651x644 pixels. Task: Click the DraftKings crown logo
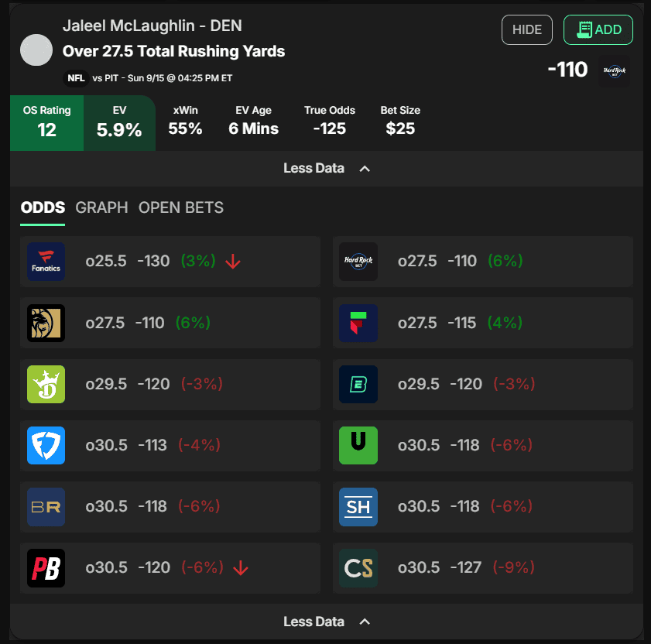pos(46,385)
